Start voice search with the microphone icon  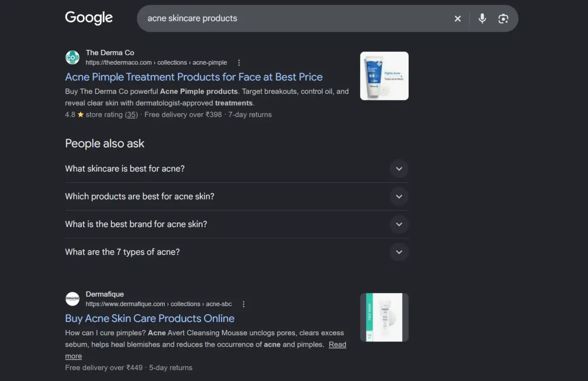482,19
